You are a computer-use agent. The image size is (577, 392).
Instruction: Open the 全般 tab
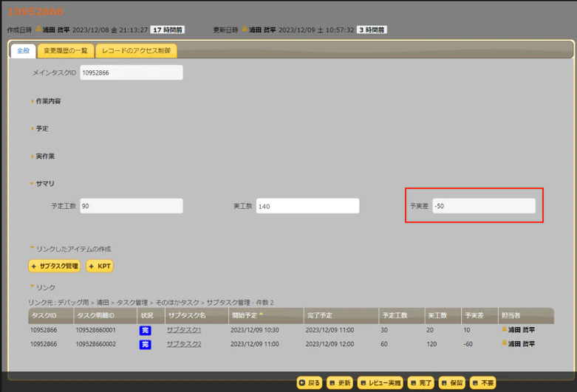click(x=23, y=51)
